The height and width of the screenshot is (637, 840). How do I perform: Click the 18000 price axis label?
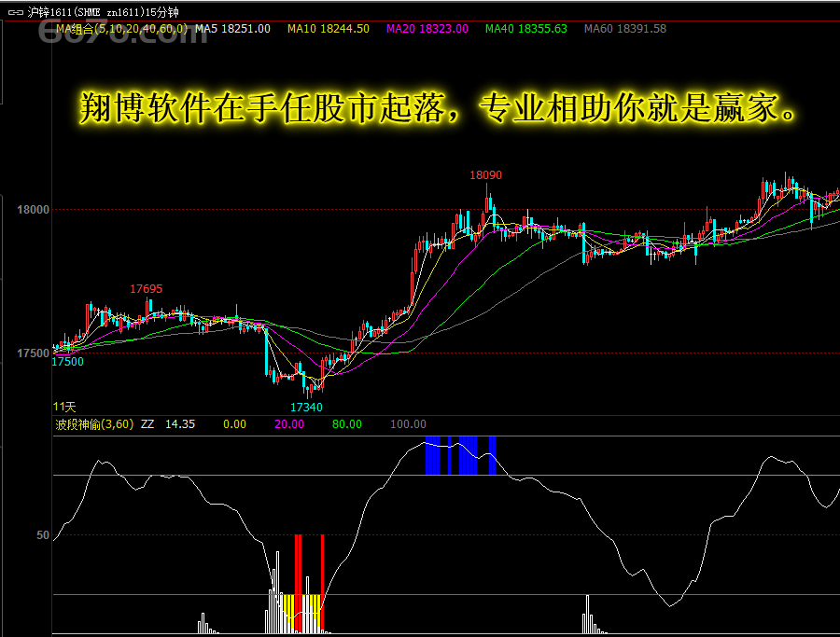tap(34, 210)
